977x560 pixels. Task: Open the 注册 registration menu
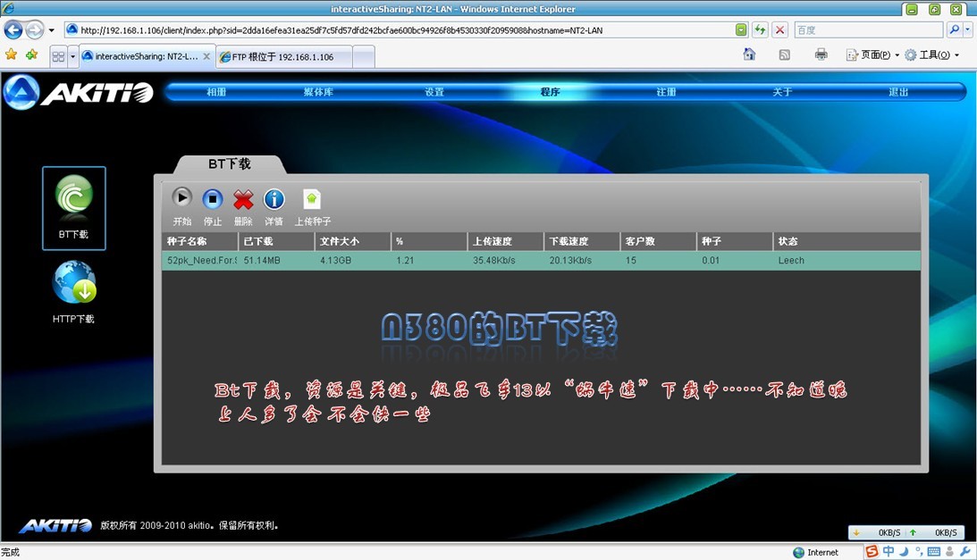point(666,92)
